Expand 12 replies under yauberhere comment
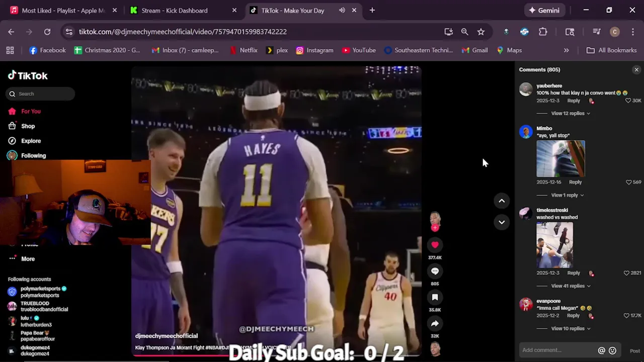The width and height of the screenshot is (644, 362). (x=571, y=114)
